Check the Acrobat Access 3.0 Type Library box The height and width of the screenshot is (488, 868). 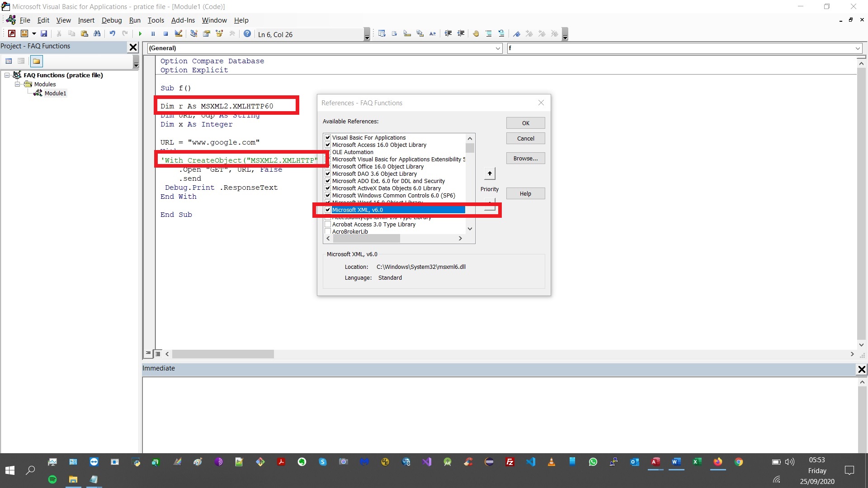coord(328,224)
